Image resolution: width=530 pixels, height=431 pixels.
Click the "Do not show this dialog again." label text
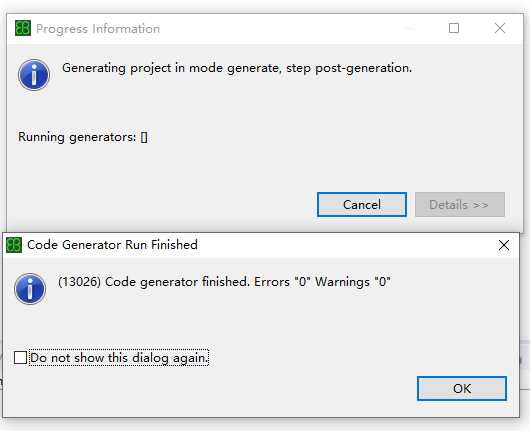point(119,358)
